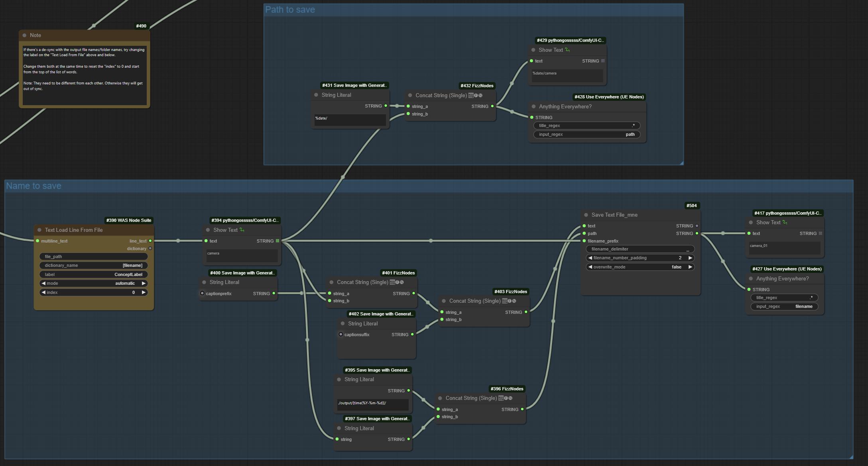The width and height of the screenshot is (868, 466).
Task: Click the Note node title bar
Action: tap(84, 35)
